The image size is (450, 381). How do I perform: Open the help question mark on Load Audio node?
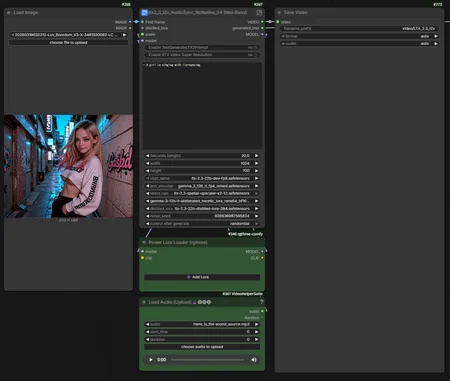(x=261, y=302)
